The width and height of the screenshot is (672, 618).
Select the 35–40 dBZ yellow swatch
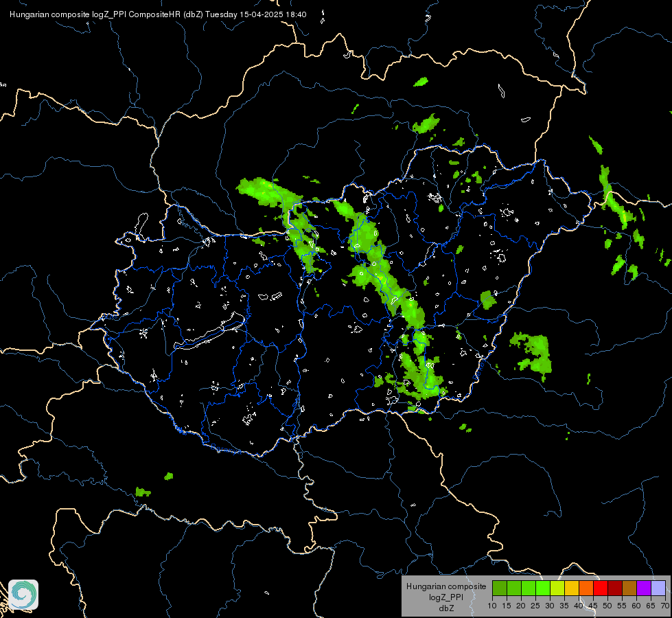pos(572,588)
